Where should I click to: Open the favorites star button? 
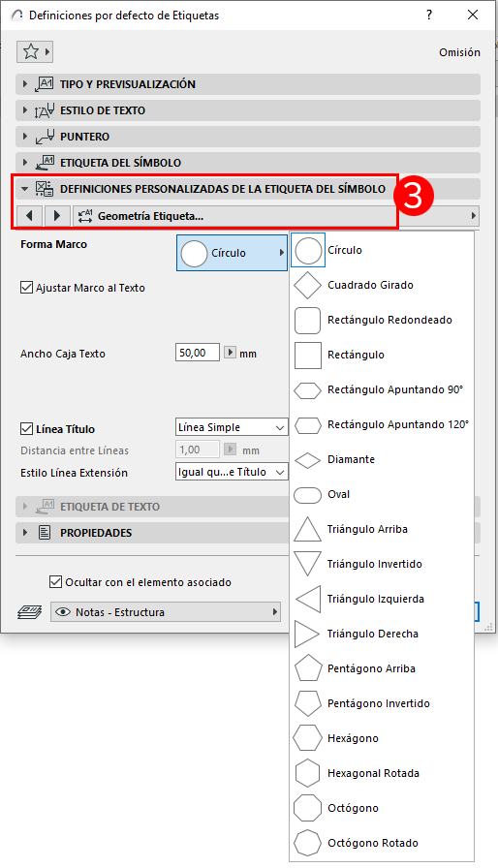(x=34, y=52)
